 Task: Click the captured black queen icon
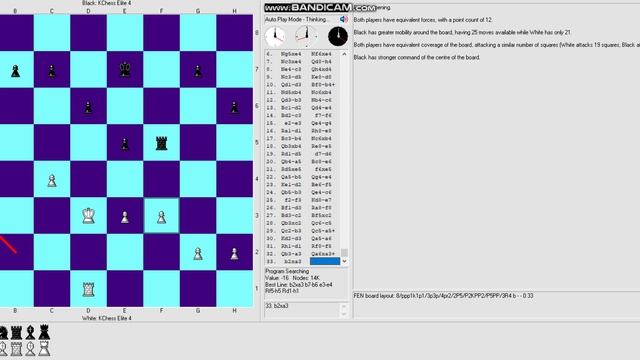44,332
